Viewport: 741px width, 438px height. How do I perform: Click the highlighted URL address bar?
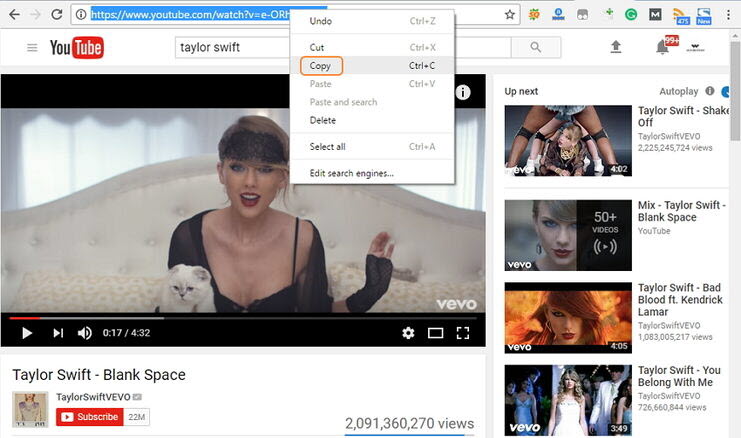click(190, 15)
